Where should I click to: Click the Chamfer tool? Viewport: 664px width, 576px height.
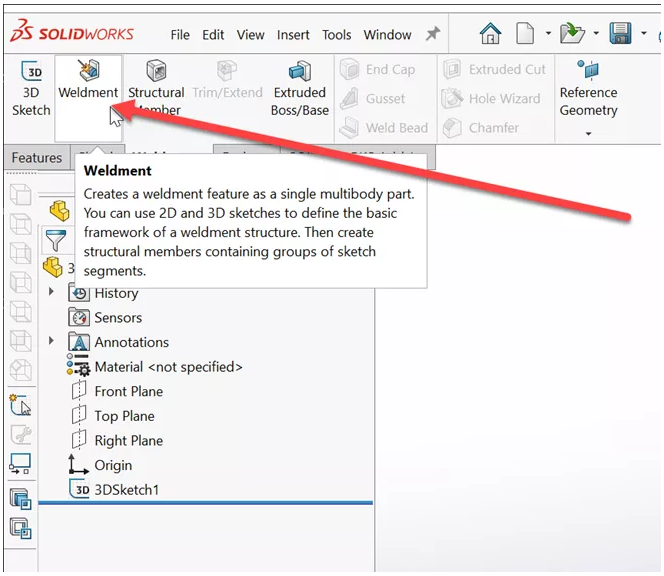(x=481, y=127)
